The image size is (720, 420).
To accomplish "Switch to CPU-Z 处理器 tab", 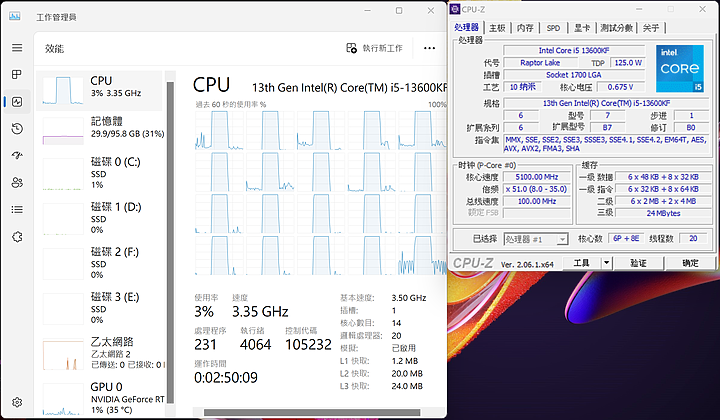I will pos(467,28).
